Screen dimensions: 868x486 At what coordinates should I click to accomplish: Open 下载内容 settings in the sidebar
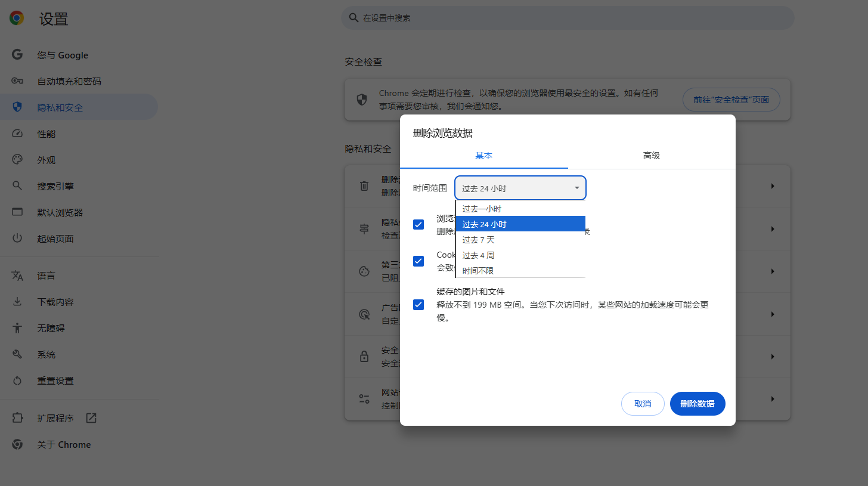(x=79, y=302)
